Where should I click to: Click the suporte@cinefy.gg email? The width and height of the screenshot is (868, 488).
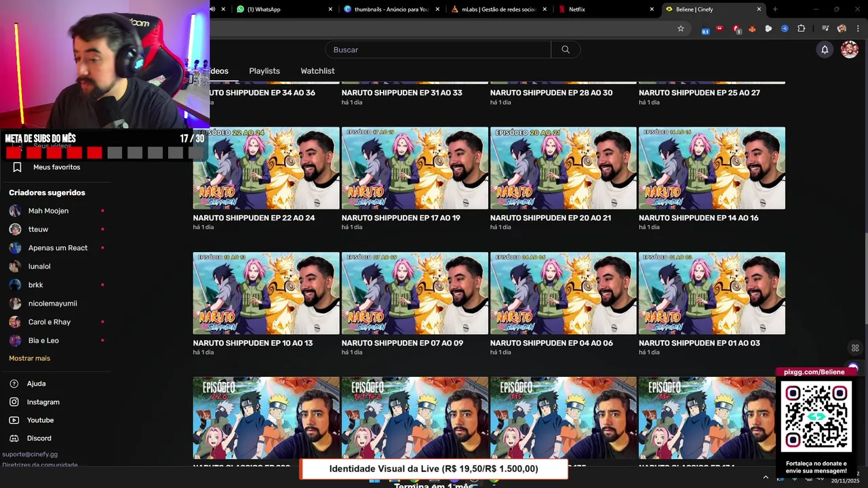point(30,454)
